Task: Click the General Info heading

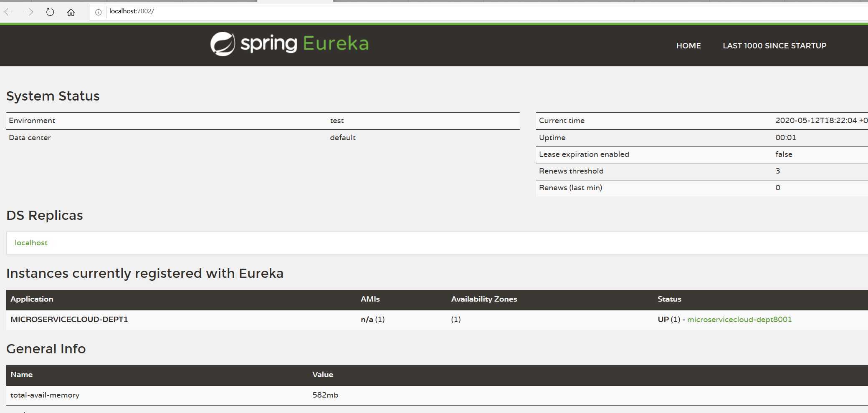Action: (46, 349)
